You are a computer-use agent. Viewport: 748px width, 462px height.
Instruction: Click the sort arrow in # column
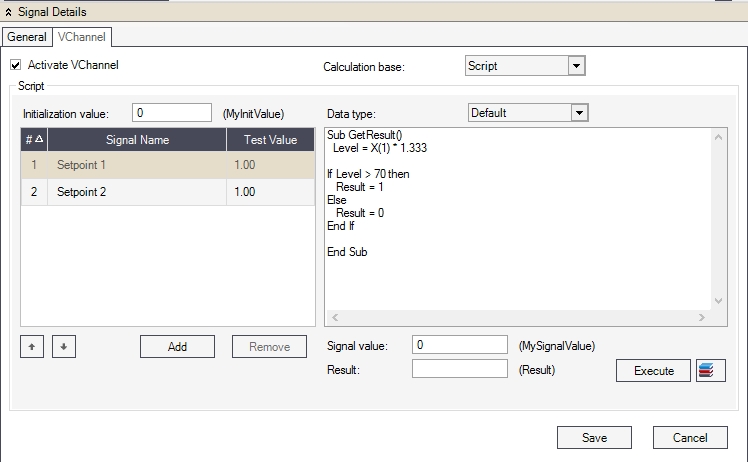tap(39, 141)
